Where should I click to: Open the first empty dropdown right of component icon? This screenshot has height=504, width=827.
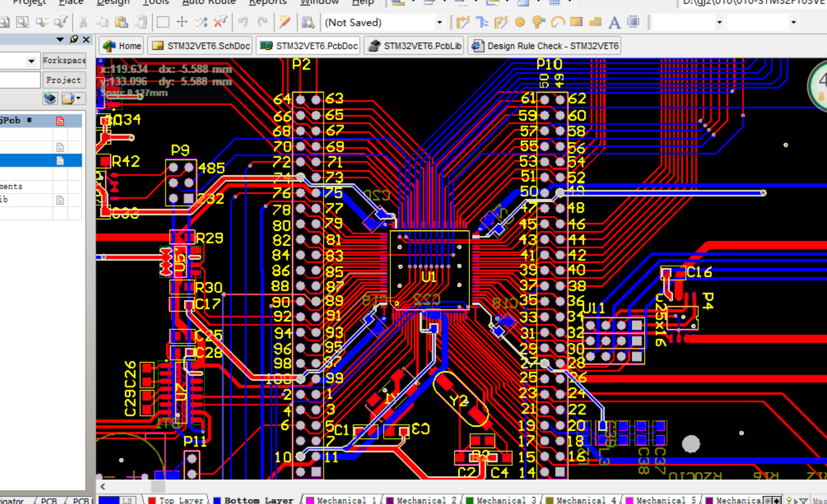pyautogui.click(x=719, y=23)
